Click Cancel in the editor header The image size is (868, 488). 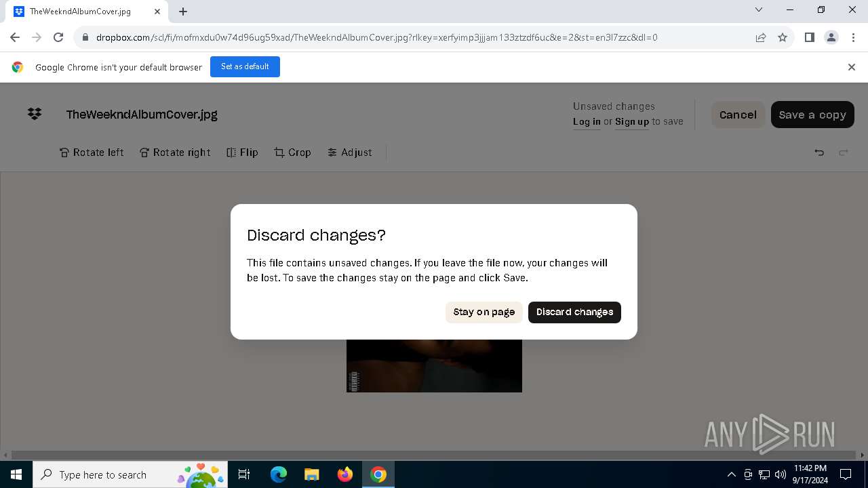pyautogui.click(x=738, y=115)
